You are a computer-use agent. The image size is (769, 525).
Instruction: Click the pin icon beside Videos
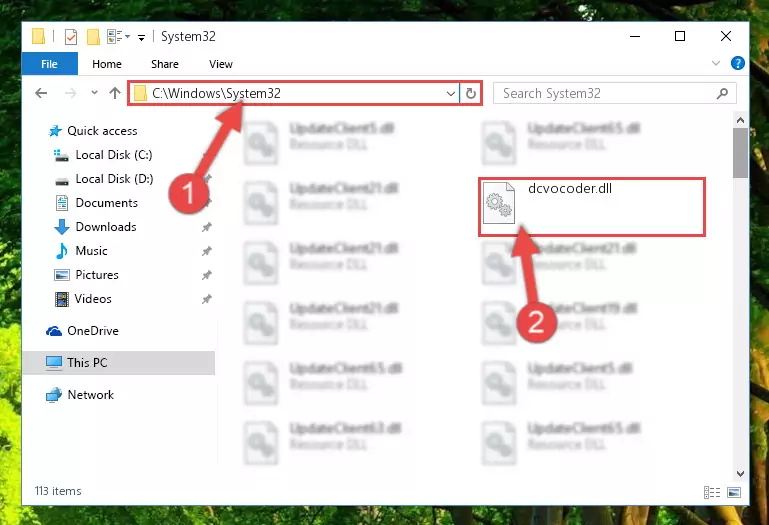pyautogui.click(x=206, y=299)
